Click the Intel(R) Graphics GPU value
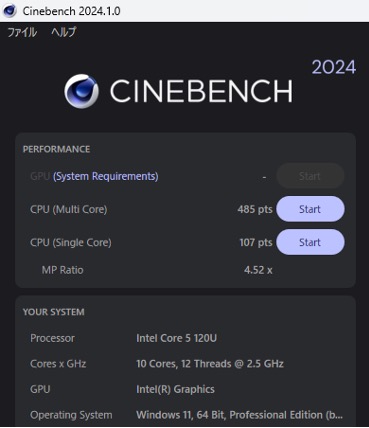Image resolution: width=369 pixels, height=428 pixels. click(175, 389)
